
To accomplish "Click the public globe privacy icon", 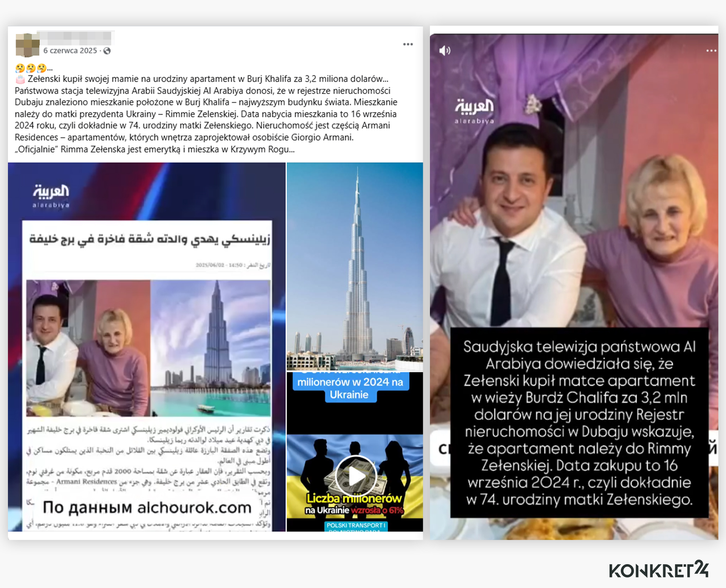I will (x=107, y=51).
